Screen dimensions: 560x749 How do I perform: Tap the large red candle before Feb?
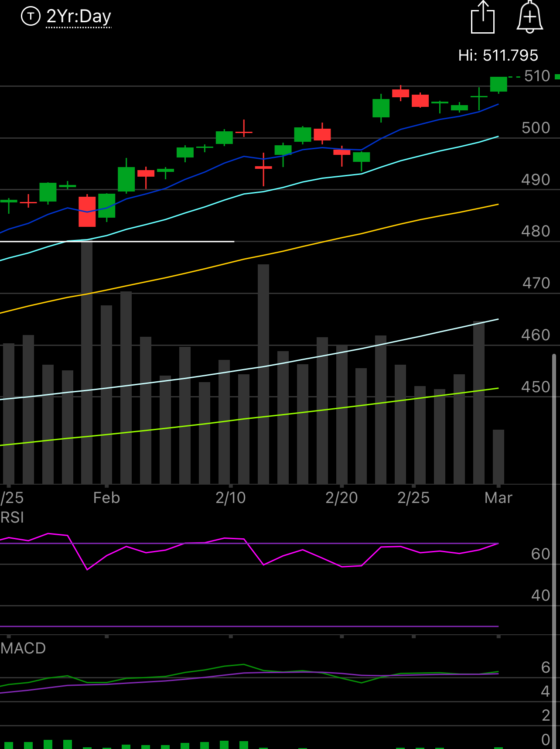[87, 212]
